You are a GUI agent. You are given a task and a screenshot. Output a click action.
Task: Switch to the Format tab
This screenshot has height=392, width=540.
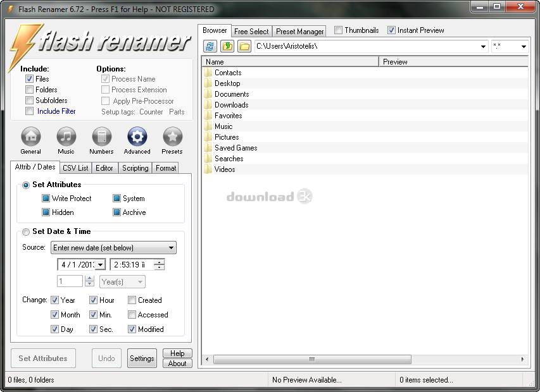tap(166, 168)
